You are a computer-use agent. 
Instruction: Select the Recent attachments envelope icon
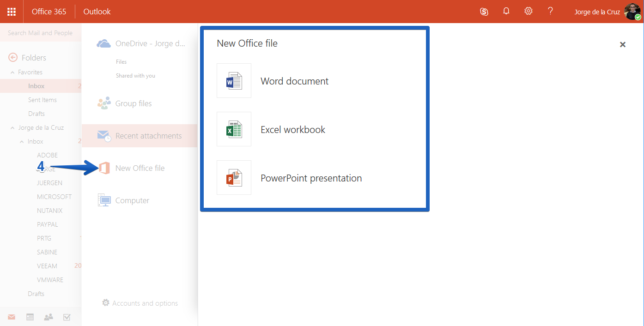click(104, 136)
